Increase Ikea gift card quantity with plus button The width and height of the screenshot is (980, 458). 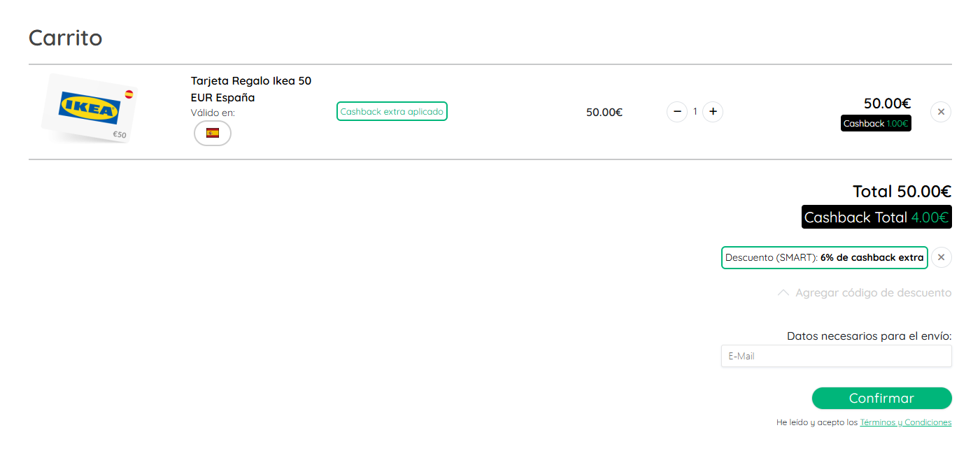click(713, 112)
